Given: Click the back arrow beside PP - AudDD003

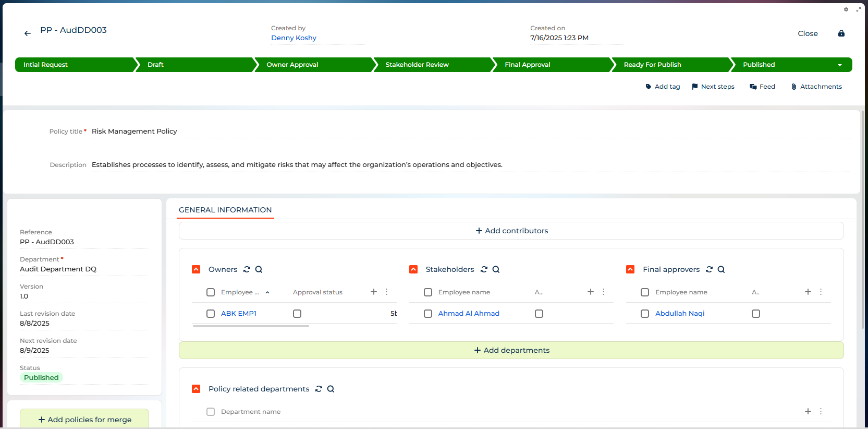Looking at the screenshot, I should tap(28, 33).
